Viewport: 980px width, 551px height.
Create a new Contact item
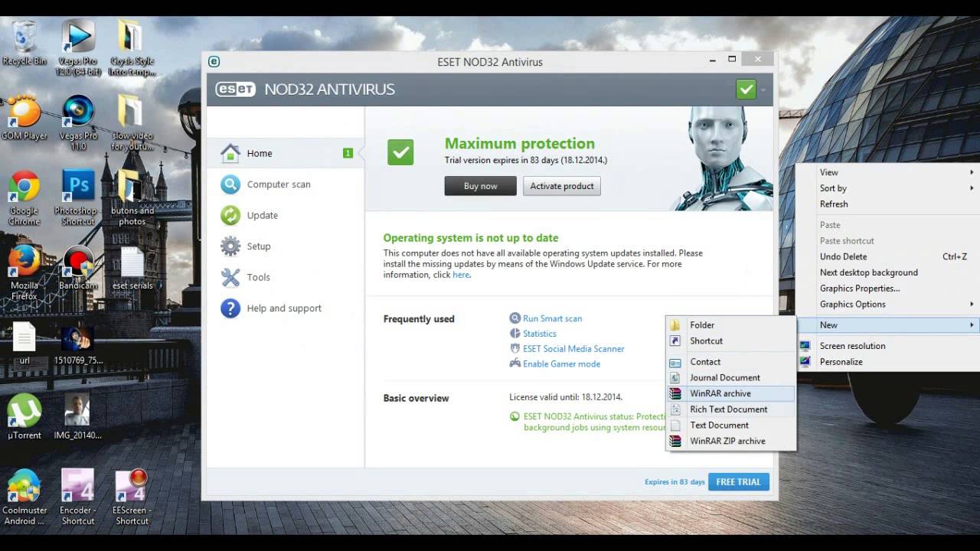point(731,362)
